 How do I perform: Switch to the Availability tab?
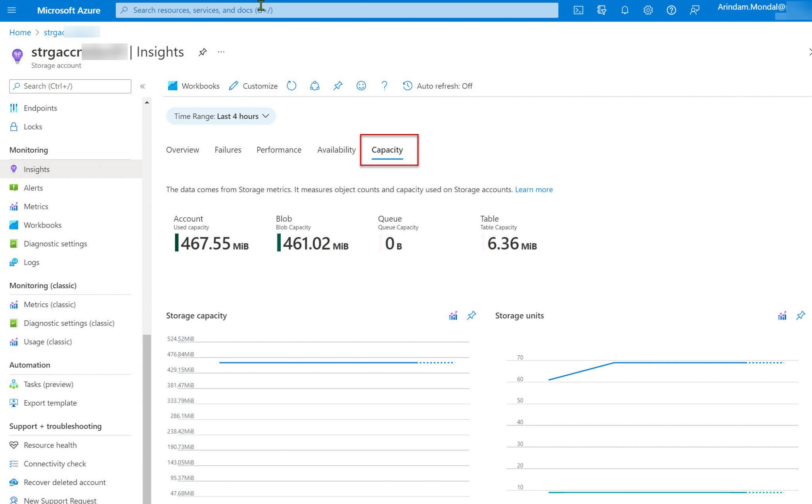tap(336, 150)
